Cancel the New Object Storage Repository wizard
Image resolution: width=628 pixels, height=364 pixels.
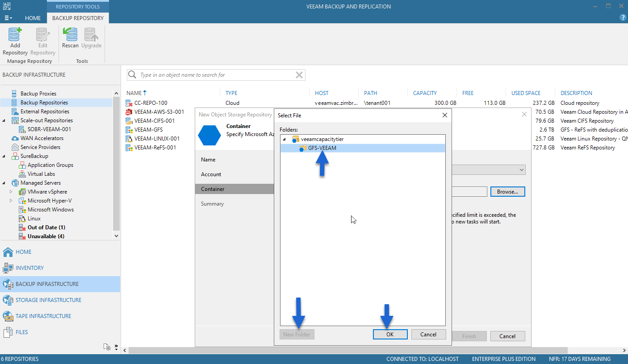(x=507, y=336)
